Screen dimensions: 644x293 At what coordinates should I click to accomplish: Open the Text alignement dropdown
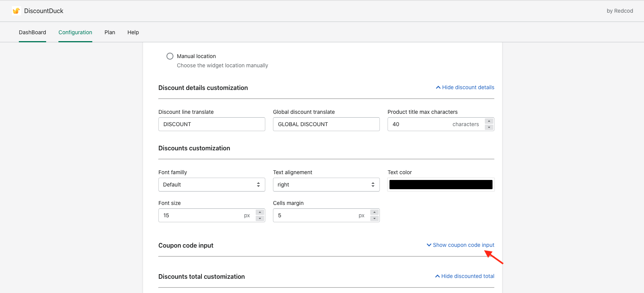(326, 185)
